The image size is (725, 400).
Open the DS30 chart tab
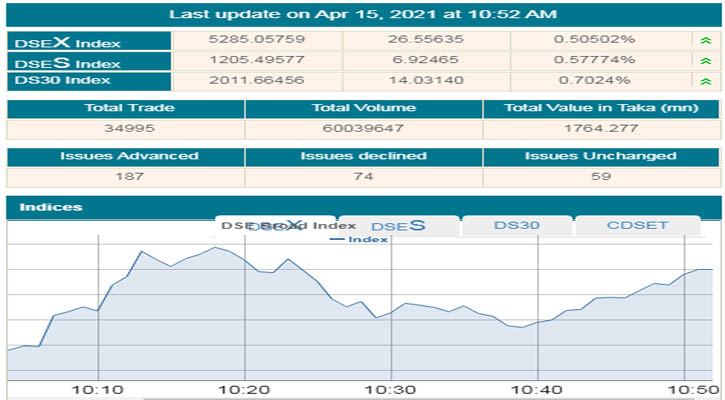click(x=516, y=226)
